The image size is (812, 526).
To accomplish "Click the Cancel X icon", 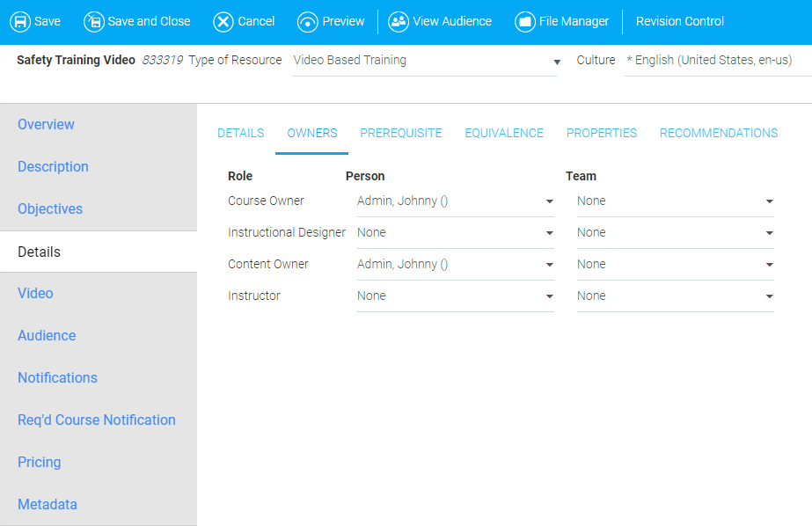I will [223, 21].
